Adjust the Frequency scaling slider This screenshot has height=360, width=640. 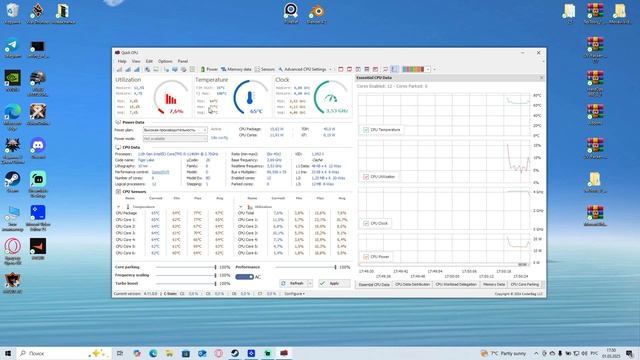click(x=186, y=276)
